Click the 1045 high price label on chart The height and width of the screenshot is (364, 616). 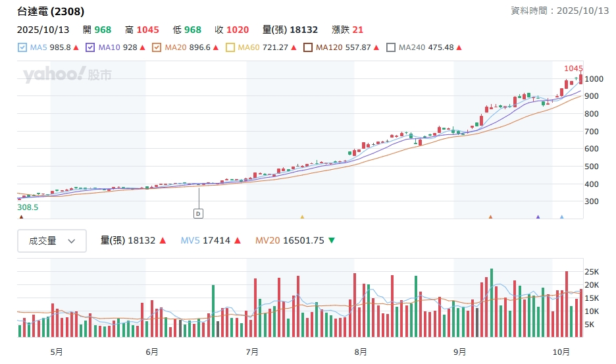click(573, 68)
